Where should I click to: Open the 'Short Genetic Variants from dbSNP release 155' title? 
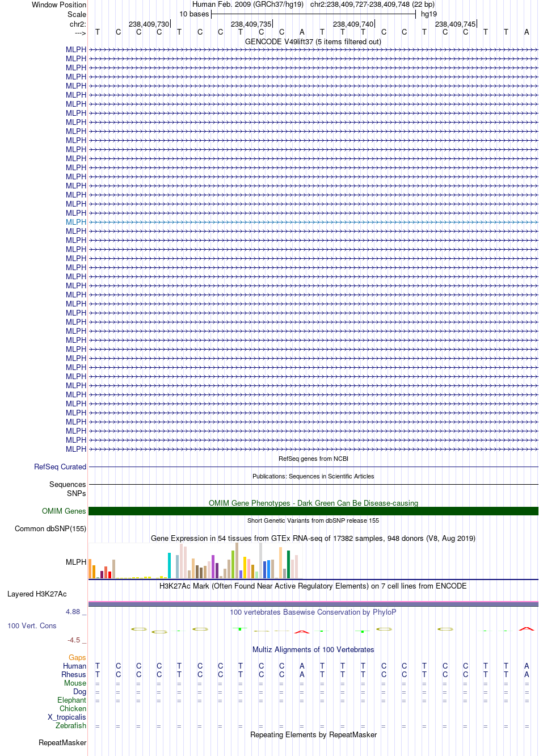(x=313, y=520)
